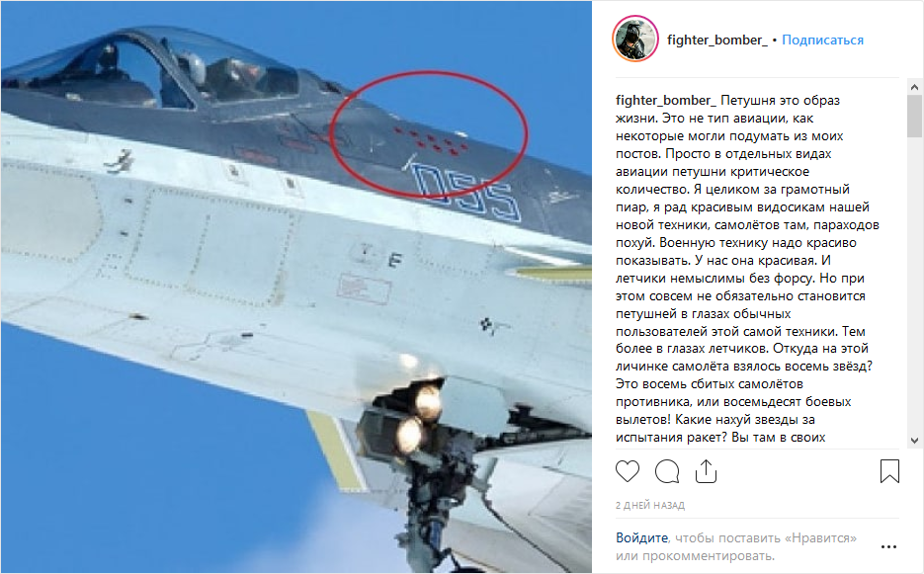Click the red-circled stars on the jet
Viewport: 924px width, 574px height.
[x=430, y=139]
